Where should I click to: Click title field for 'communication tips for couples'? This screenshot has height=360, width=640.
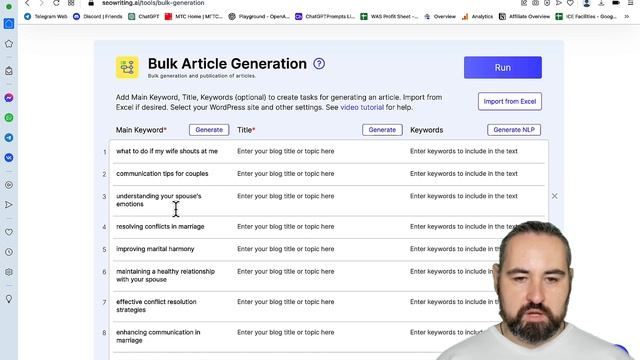coord(320,173)
